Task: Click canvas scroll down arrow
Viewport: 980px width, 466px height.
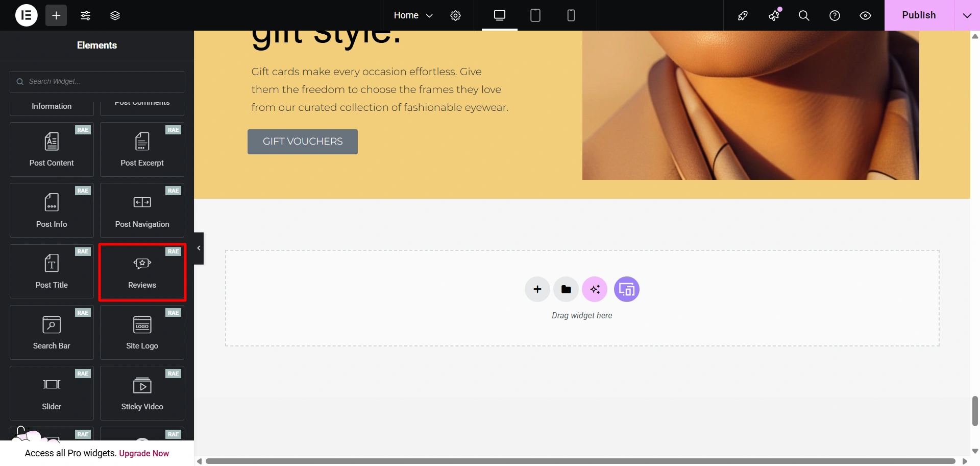Action: (975, 451)
